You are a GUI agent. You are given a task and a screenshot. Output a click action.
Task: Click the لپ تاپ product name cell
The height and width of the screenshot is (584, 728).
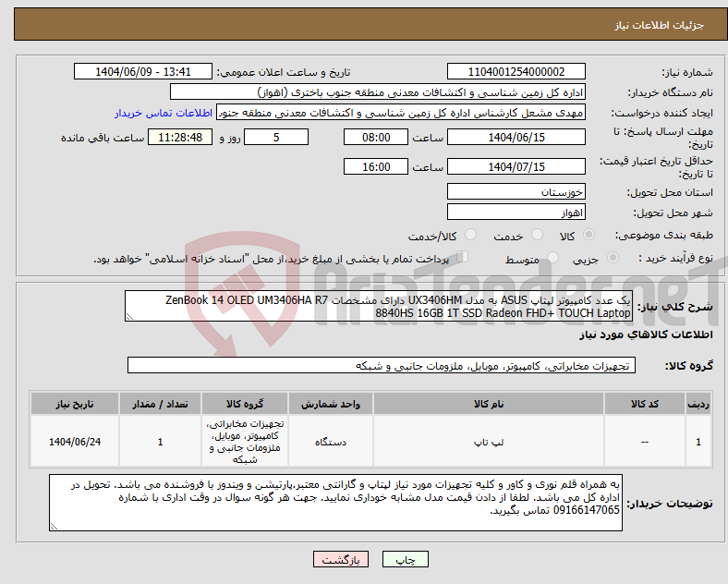[489, 442]
